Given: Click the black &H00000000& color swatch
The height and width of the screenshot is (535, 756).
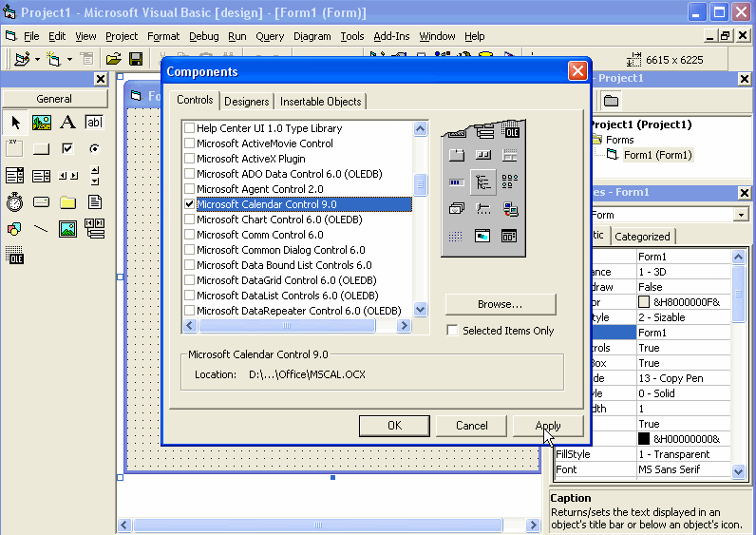Looking at the screenshot, I should pyautogui.click(x=644, y=438).
